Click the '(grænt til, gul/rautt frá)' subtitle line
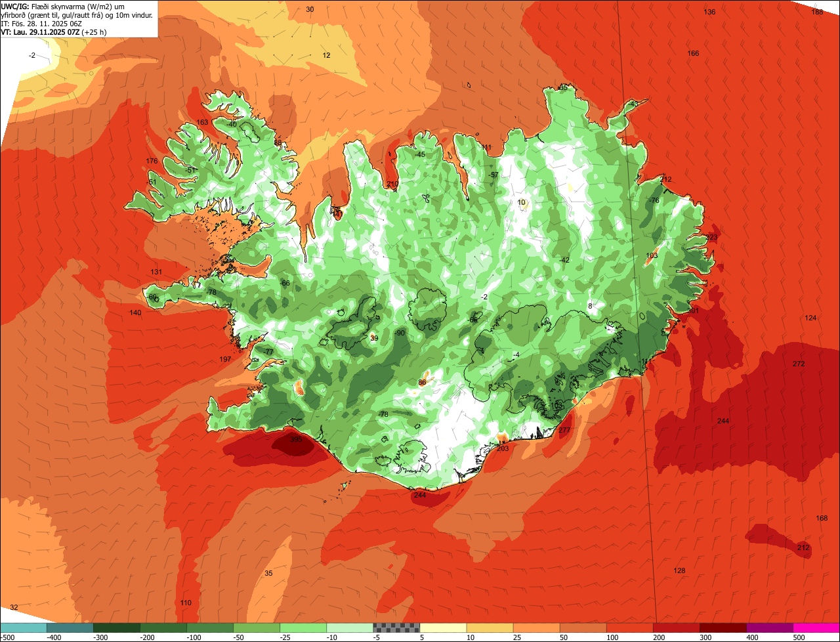 click(77, 14)
